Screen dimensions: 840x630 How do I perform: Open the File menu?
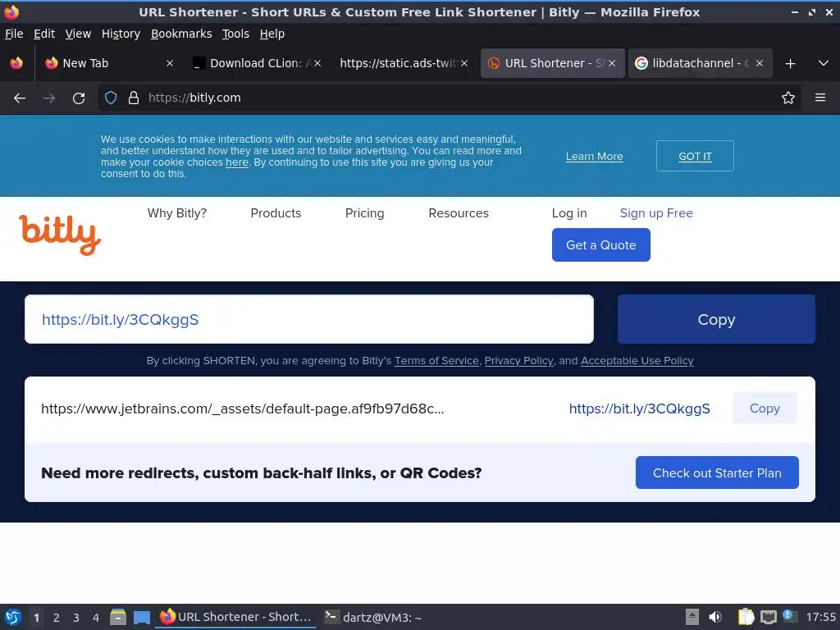click(14, 34)
